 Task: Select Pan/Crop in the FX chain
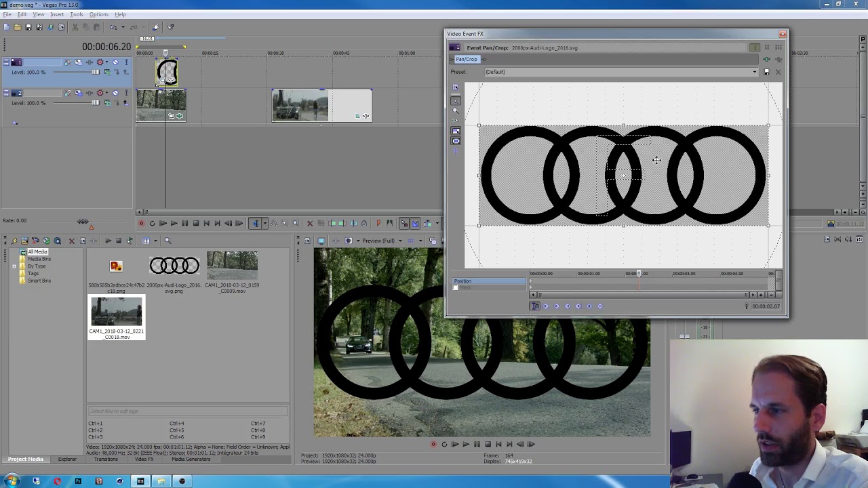tap(467, 59)
